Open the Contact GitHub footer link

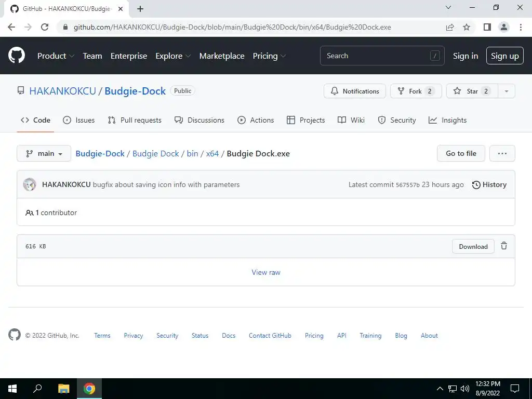(x=270, y=336)
